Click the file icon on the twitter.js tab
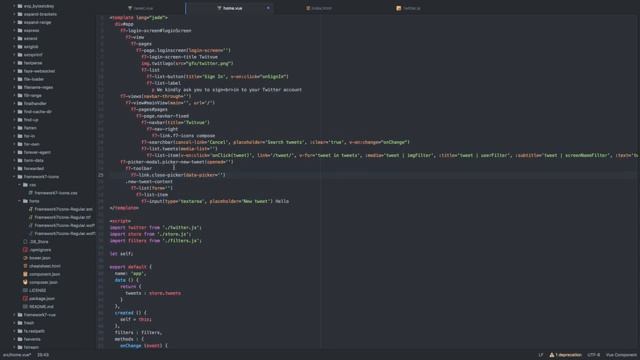640x360 pixels. 399,8
